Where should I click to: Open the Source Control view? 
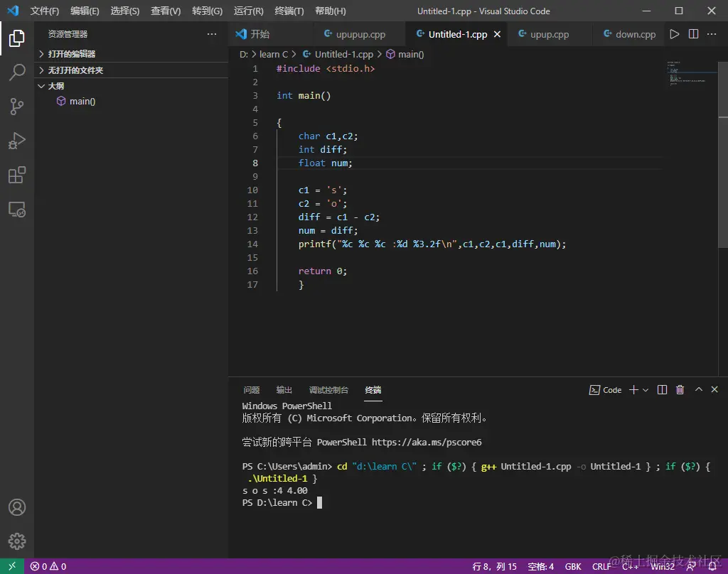17,107
